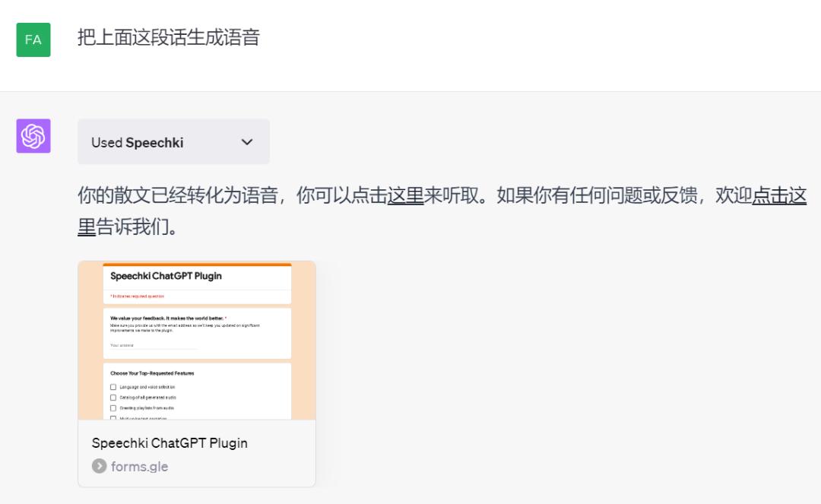The width and height of the screenshot is (821, 504).
Task: Click the orange form header bar
Action: point(196,263)
